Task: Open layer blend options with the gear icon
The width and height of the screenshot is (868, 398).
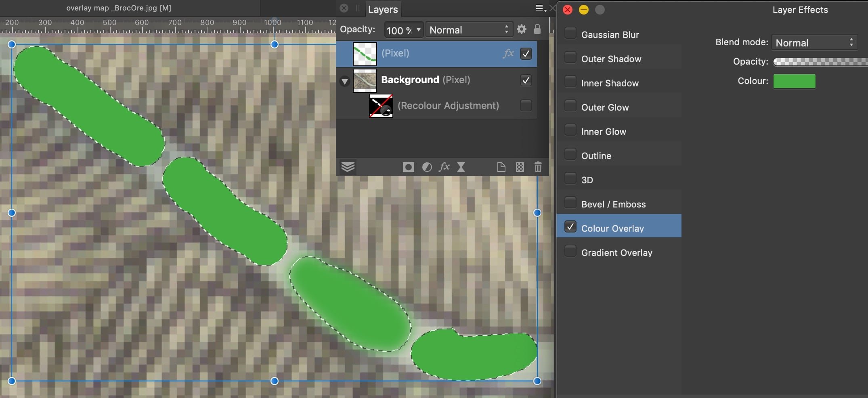Action: [x=521, y=29]
